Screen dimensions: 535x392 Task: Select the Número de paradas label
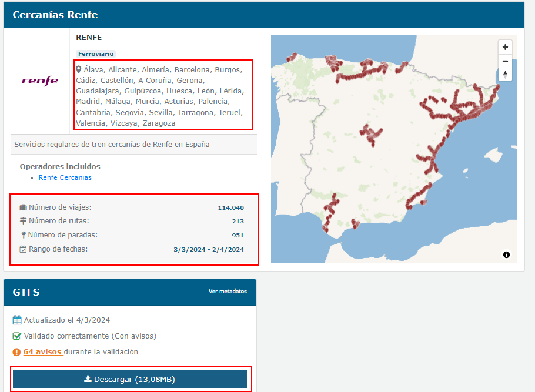tap(63, 235)
